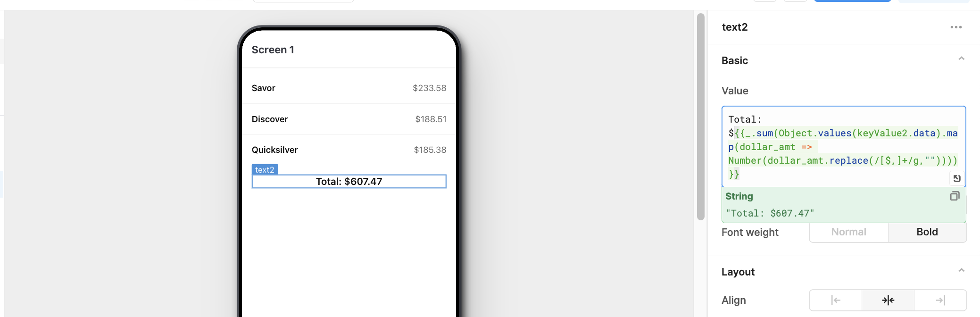Align the text to the left

836,300
